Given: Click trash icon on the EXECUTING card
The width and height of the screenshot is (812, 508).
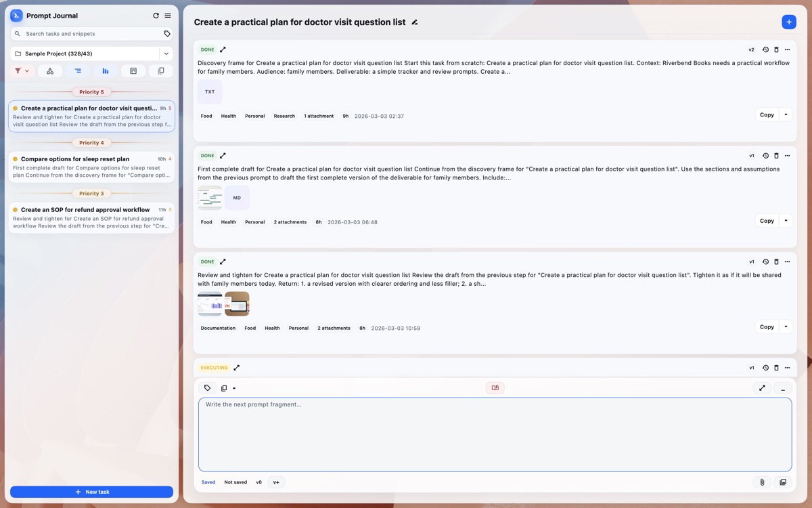Looking at the screenshot, I should pos(776,368).
